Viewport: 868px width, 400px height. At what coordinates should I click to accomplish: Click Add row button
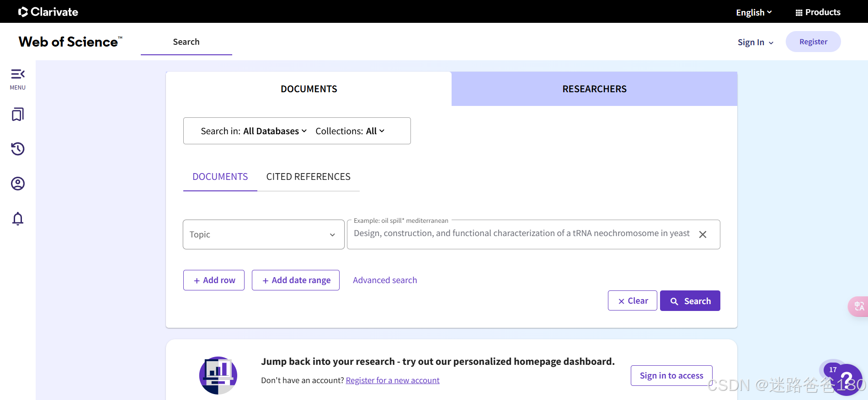pos(214,280)
